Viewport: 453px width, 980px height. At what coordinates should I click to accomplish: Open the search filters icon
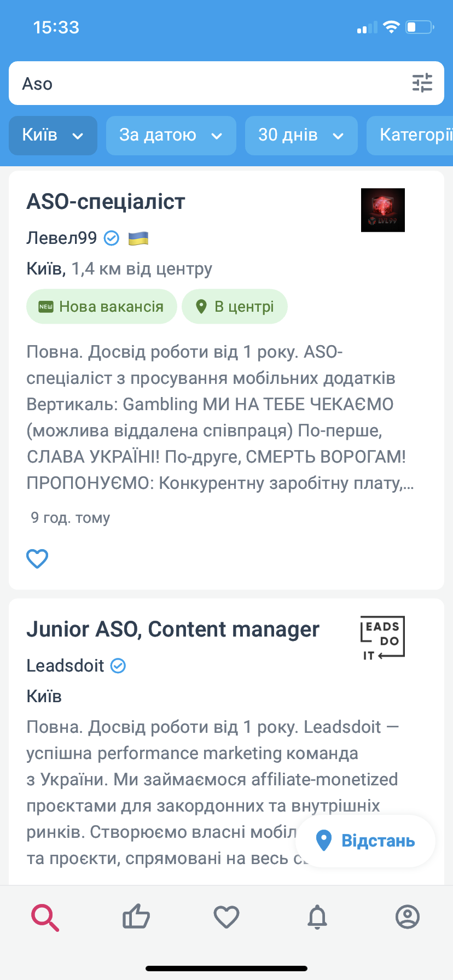click(x=422, y=83)
